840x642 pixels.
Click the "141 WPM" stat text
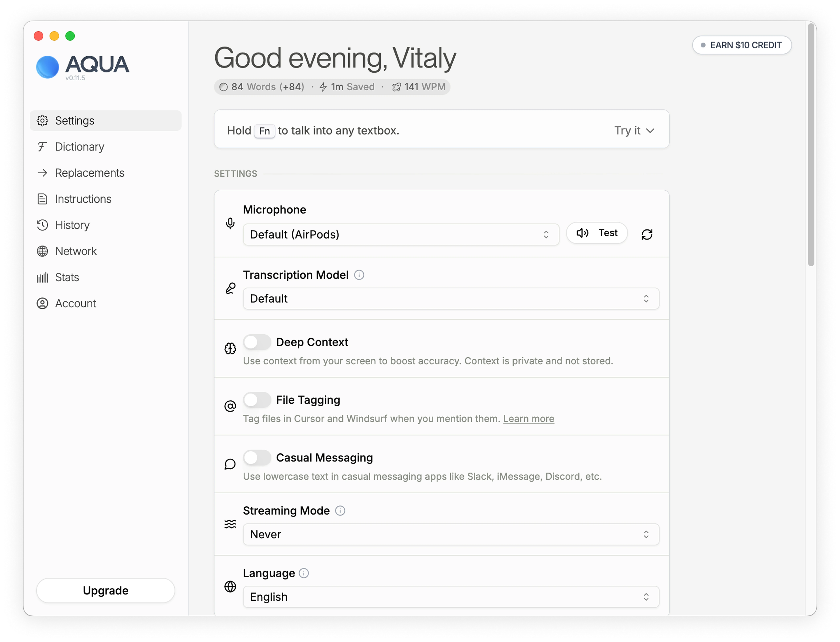tap(425, 87)
